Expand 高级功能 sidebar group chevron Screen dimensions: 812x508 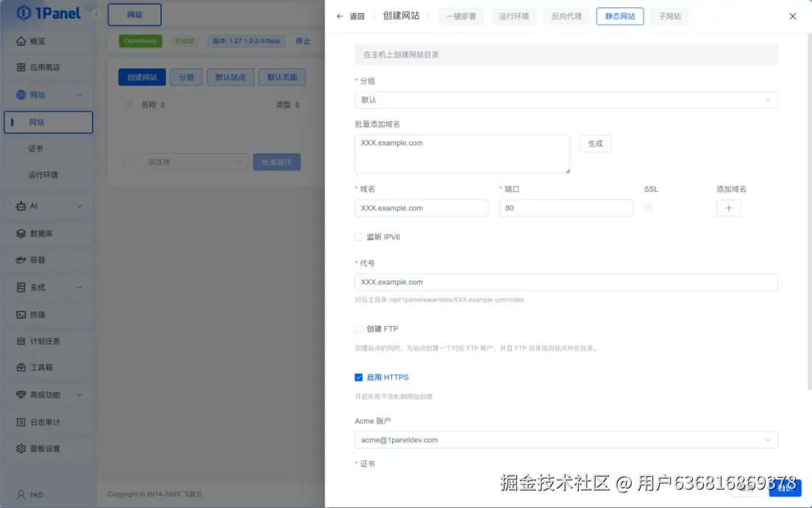pyautogui.click(x=79, y=395)
